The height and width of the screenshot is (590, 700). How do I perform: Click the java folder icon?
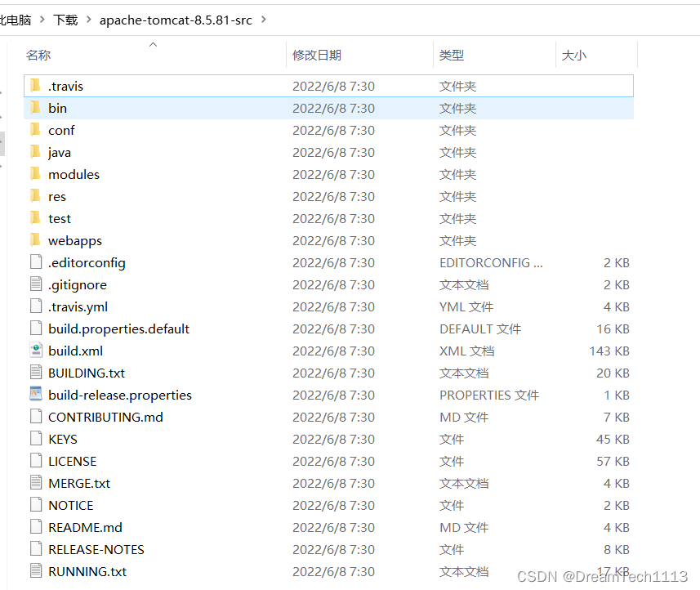click(36, 152)
